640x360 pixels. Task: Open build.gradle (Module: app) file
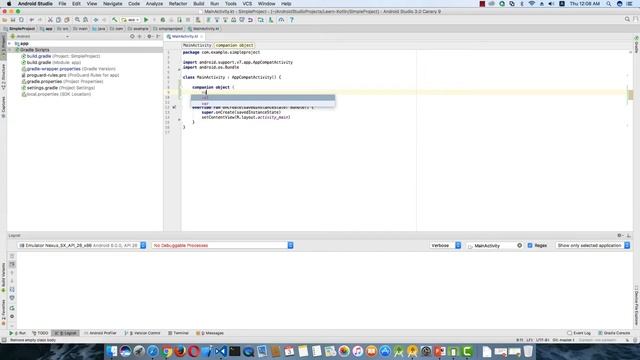[51, 62]
